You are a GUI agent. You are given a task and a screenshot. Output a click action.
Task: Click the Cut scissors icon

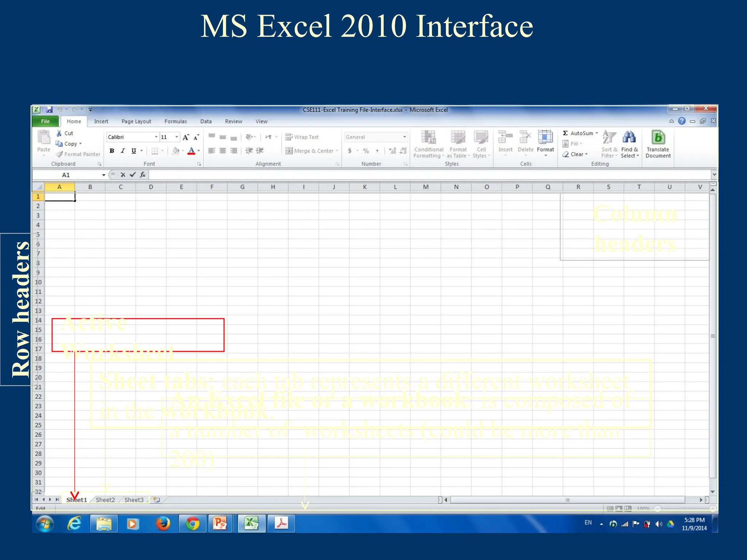coord(59,133)
